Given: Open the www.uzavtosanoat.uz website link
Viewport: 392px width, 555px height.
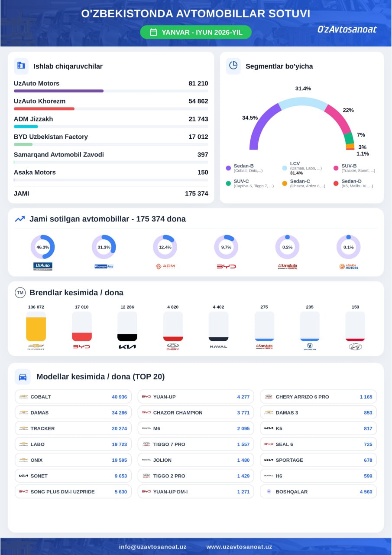Looking at the screenshot, I should click(x=239, y=547).
